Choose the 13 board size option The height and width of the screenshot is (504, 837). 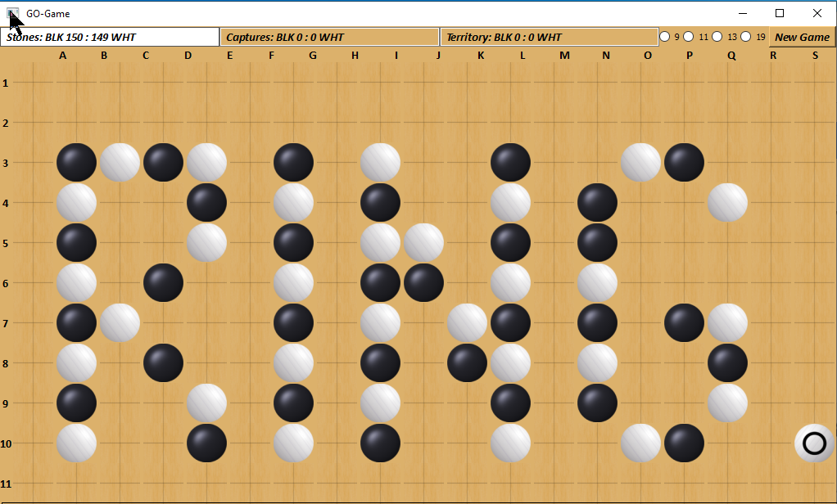click(717, 37)
